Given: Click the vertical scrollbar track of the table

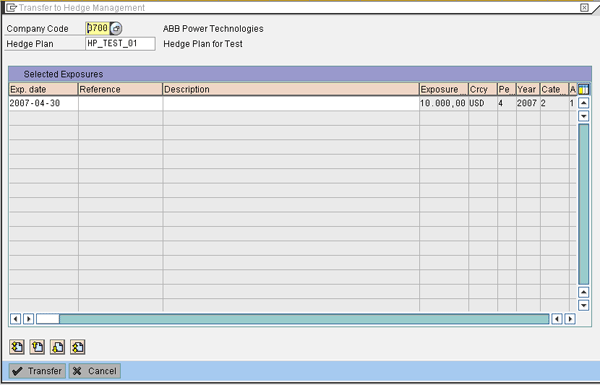Looking at the screenshot, I should coord(583,204).
